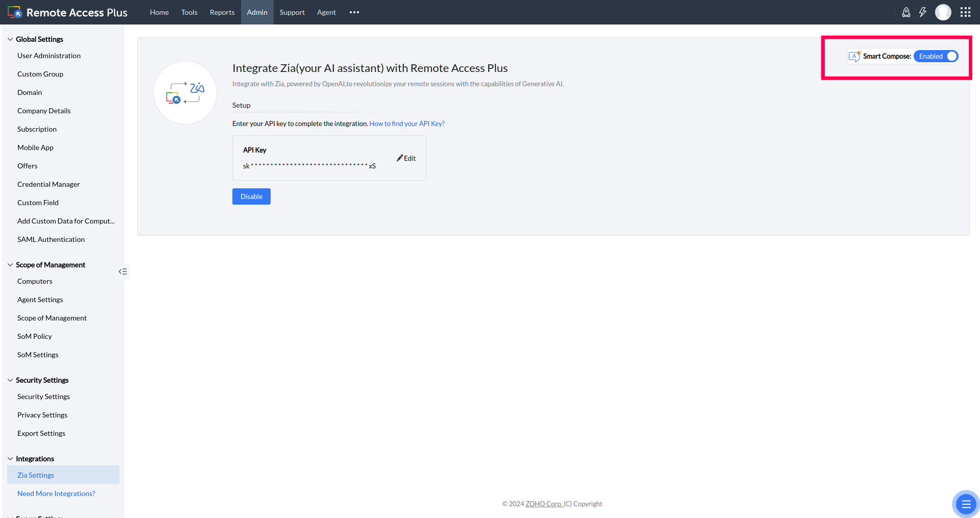Click the Zia integration logo
This screenshot has width=980, height=518.
(185, 92)
